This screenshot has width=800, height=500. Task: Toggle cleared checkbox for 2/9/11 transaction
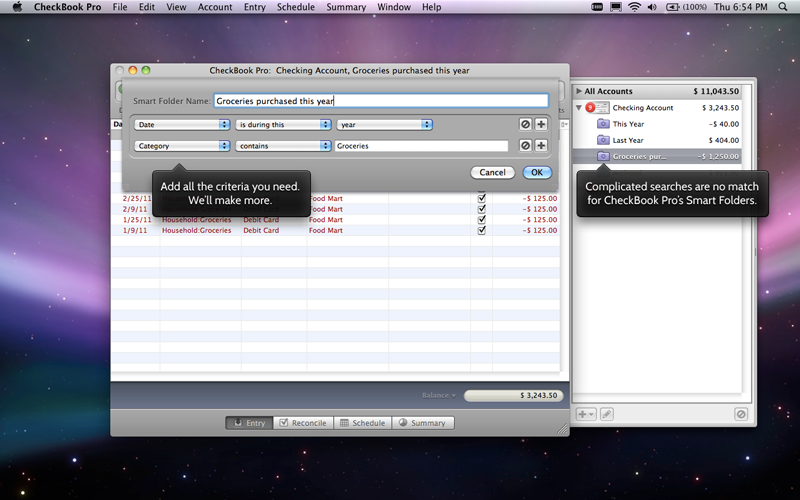click(482, 209)
